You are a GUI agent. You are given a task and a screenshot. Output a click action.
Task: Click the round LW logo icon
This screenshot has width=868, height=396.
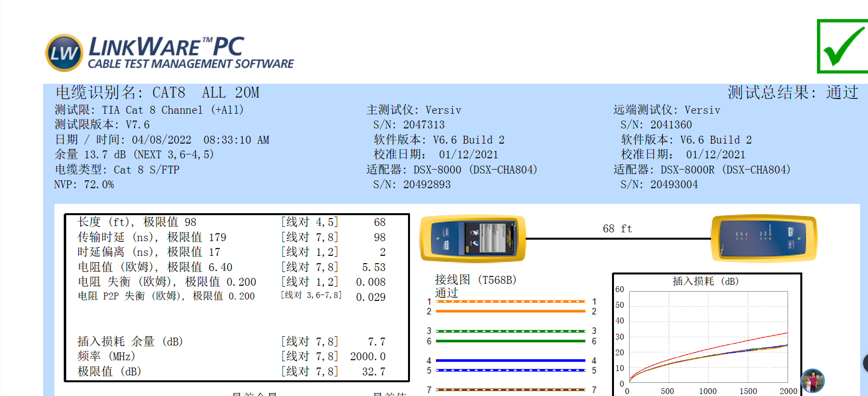[64, 53]
